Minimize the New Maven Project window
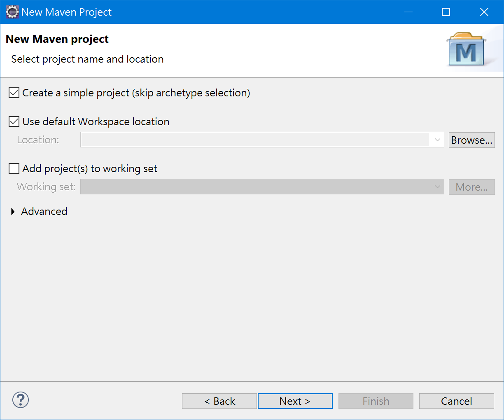504x420 pixels. click(408, 12)
